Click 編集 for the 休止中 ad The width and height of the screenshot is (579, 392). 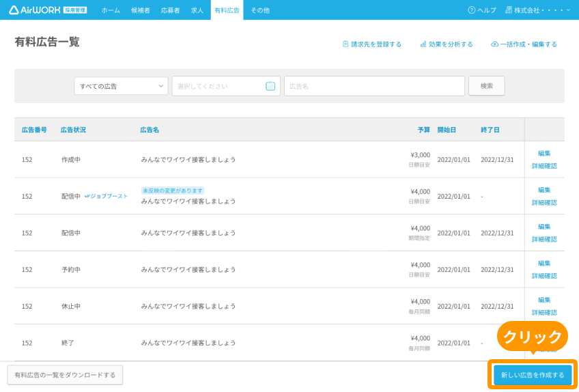(x=544, y=300)
